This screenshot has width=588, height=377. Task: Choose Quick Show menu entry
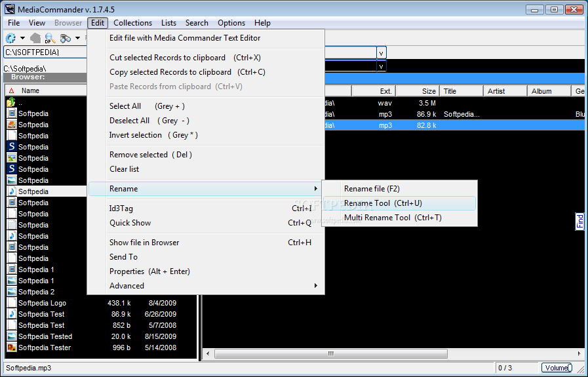[x=206, y=223]
